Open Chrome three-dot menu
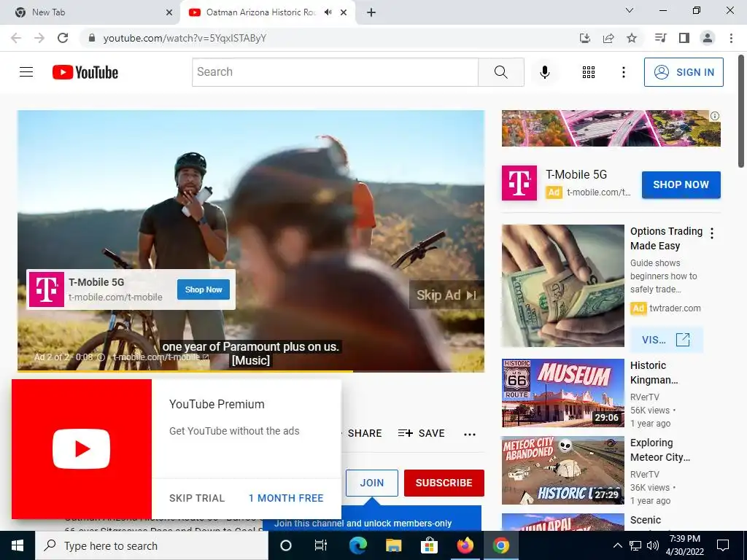The width and height of the screenshot is (747, 560). tap(731, 38)
